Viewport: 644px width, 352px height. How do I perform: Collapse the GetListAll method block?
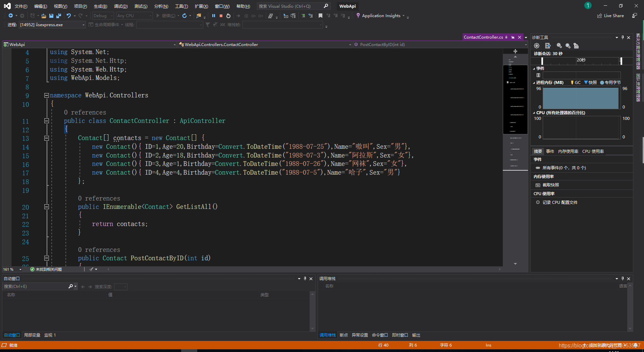(47, 207)
